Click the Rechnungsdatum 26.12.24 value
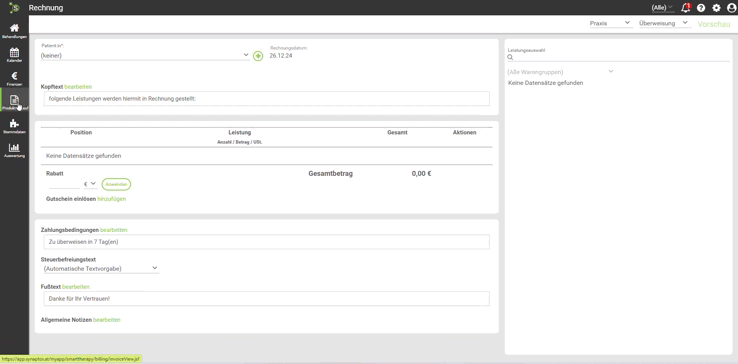This screenshot has height=364, width=738. pos(281,56)
